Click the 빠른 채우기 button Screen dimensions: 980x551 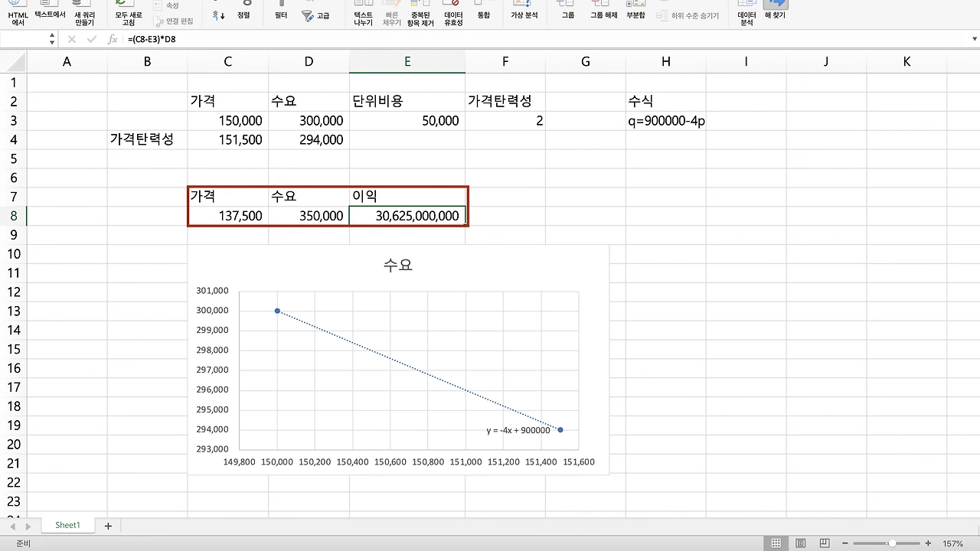(x=392, y=13)
